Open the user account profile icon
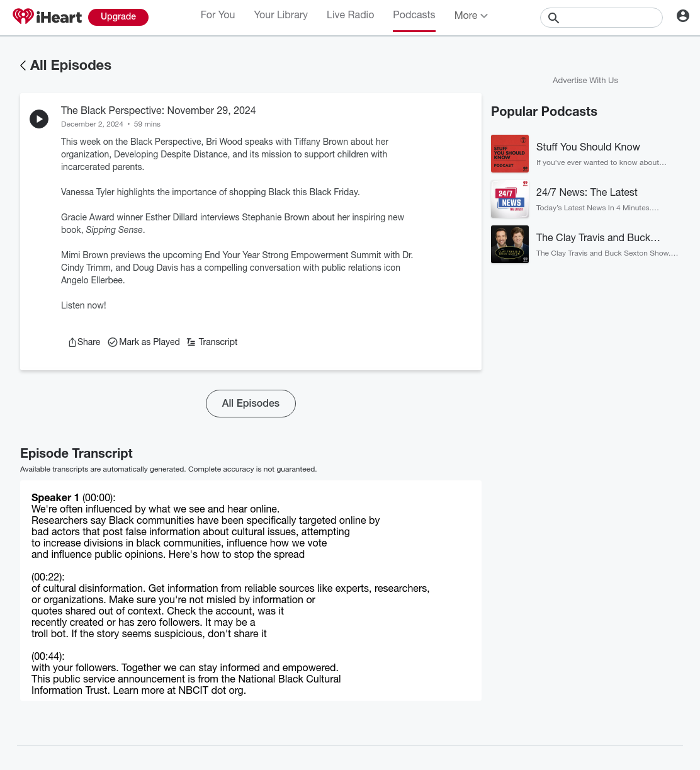 [683, 16]
